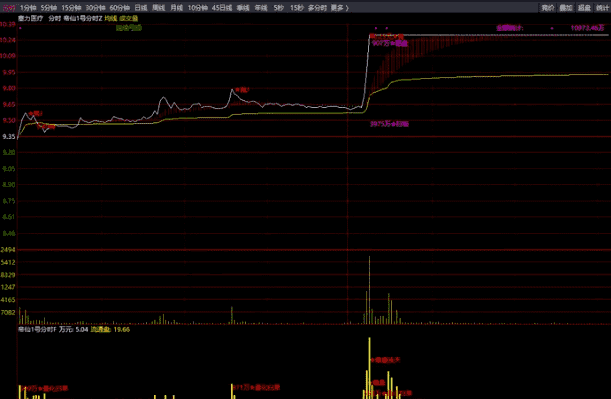Select the 60分钟 period tab
The height and width of the screenshot is (399, 611).
[119, 8]
